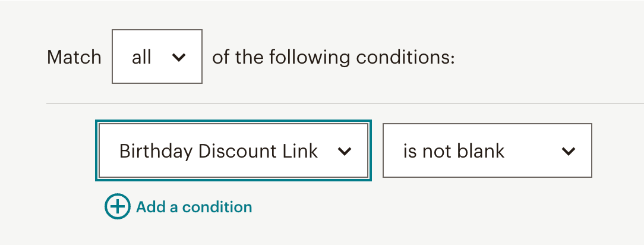The width and height of the screenshot is (644, 245).
Task: Select the 'all' text in match selector
Action: click(x=141, y=57)
